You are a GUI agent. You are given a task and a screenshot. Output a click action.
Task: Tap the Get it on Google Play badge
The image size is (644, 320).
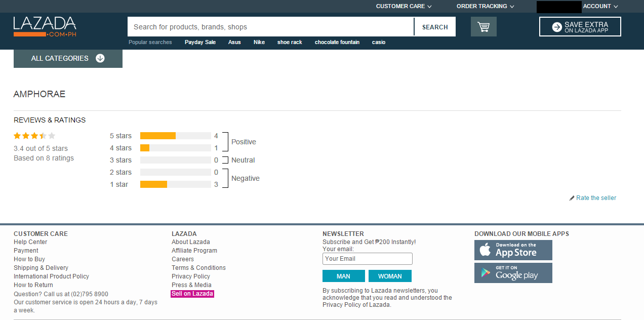point(513,273)
